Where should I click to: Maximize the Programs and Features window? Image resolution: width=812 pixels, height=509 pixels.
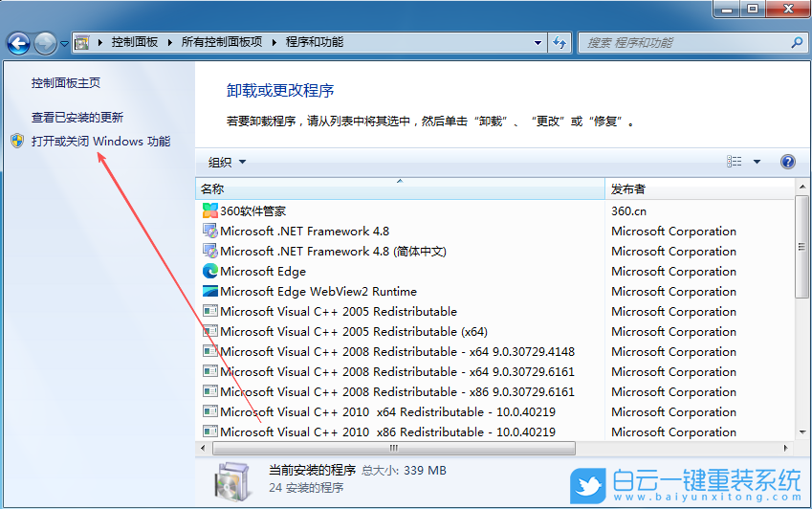point(753,9)
